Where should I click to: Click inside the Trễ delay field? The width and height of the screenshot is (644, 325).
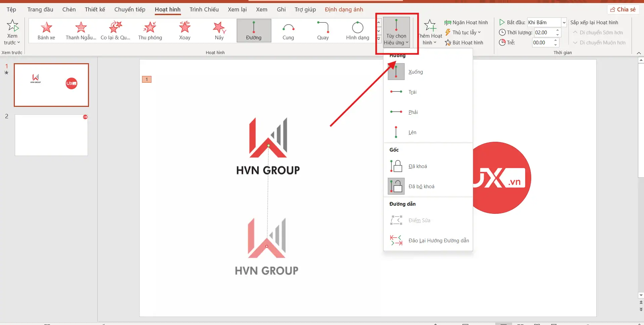tap(542, 43)
